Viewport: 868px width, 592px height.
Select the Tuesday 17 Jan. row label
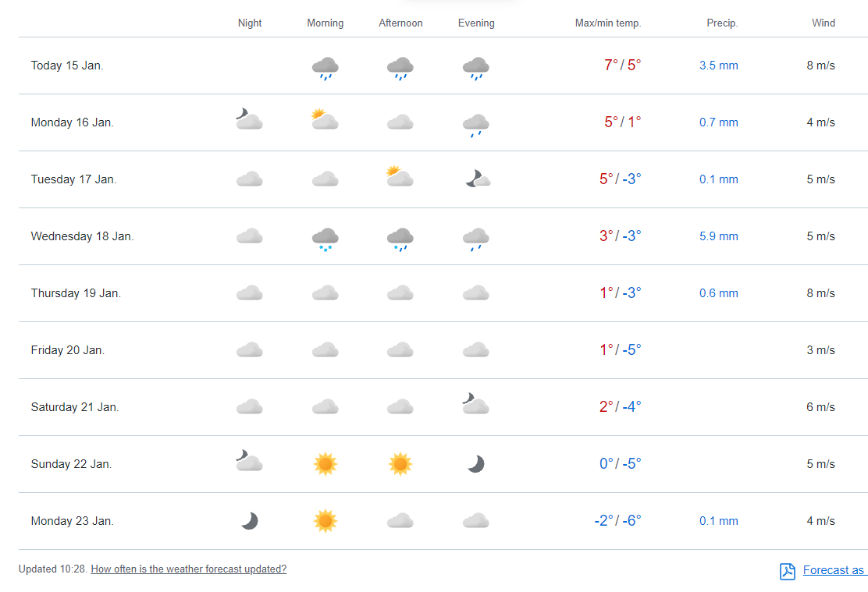(73, 179)
